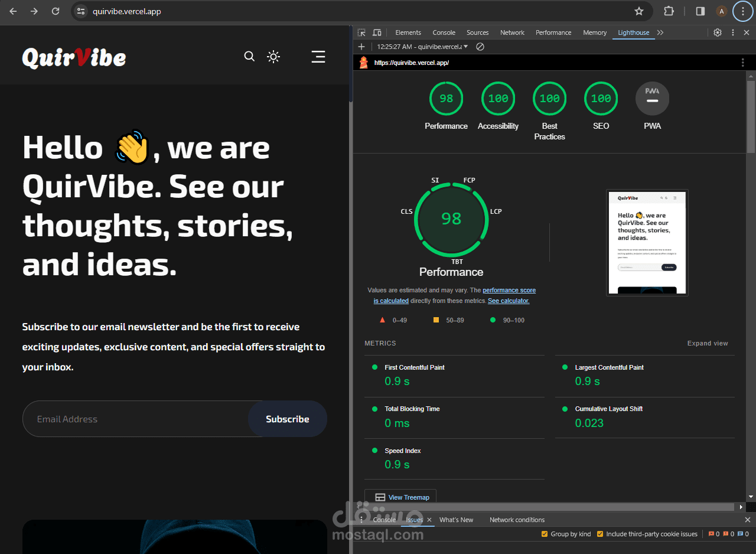Screen dimensions: 756x554
Task: Click the Email Address input field
Action: tap(135, 419)
